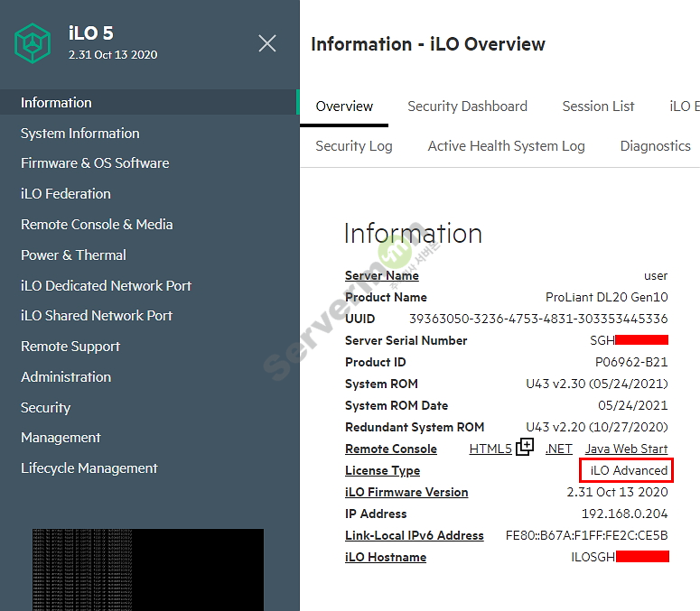The height and width of the screenshot is (611, 700).
Task: Select iLO Dedicated Network Port
Action: [x=106, y=286]
